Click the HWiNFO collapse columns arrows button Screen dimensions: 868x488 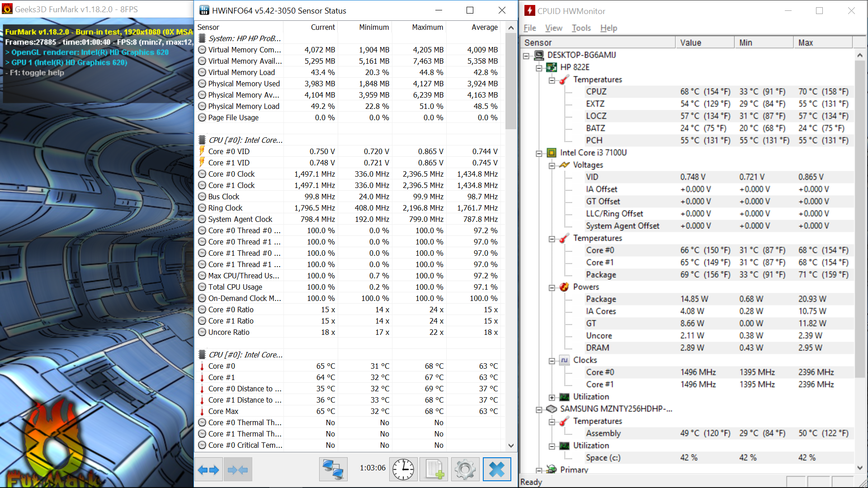pos(238,469)
